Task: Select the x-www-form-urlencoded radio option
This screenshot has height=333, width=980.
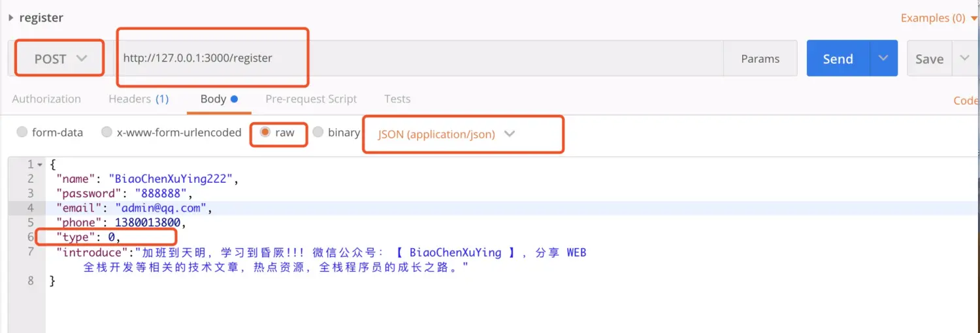Action: (x=172, y=133)
